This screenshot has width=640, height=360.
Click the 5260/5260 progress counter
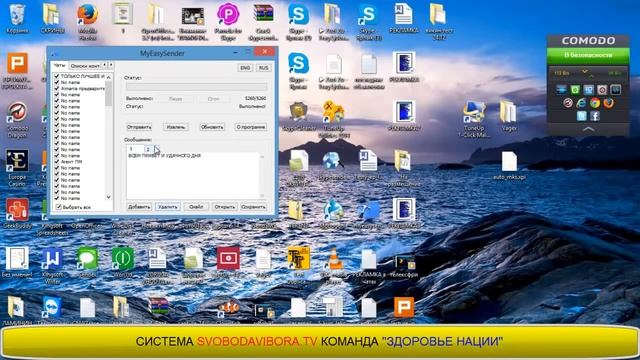256,98
